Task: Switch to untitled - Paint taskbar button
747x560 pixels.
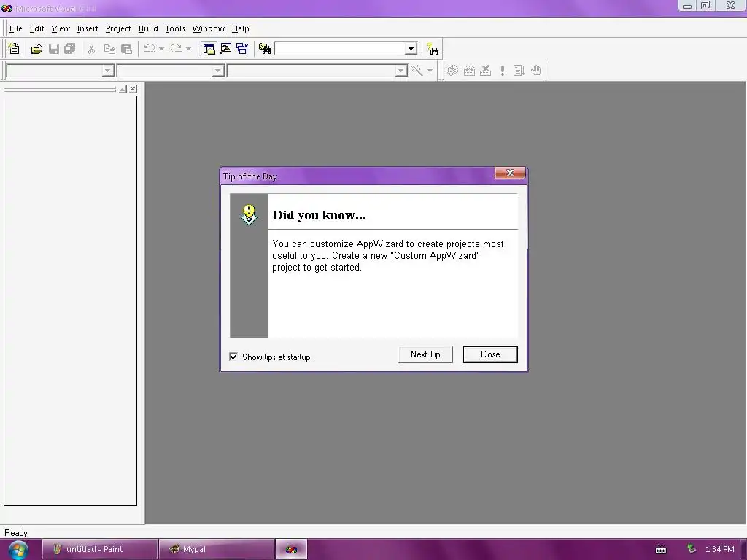Action: click(x=99, y=549)
